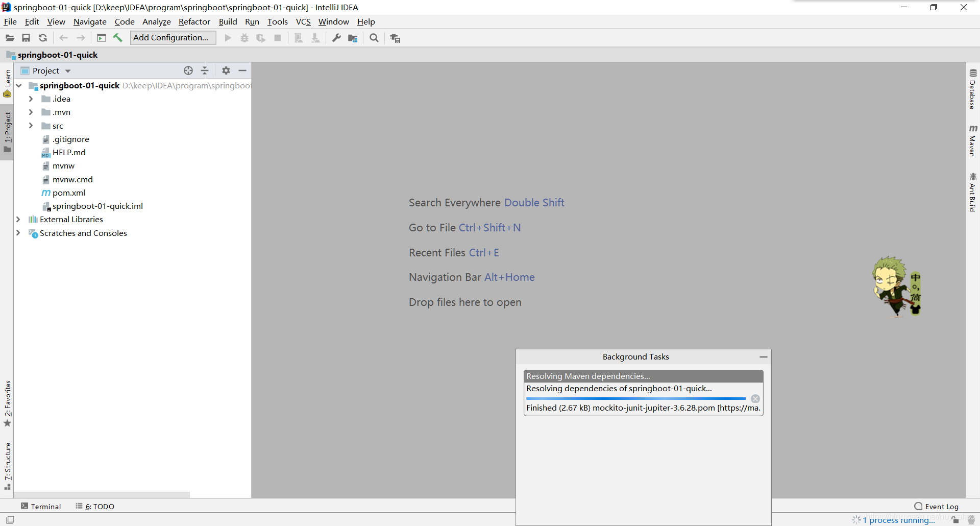Click the Synchronize refresh icon

pyautogui.click(x=43, y=38)
